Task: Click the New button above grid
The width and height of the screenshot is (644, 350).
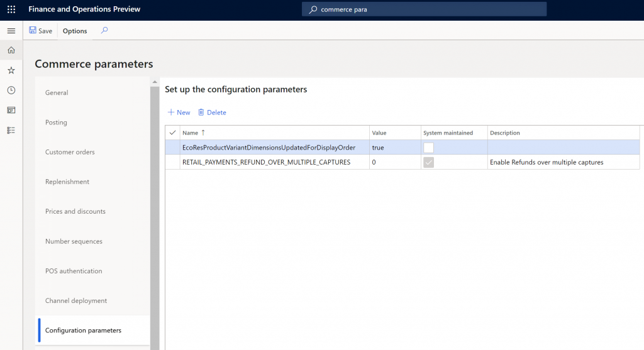Action: point(179,112)
